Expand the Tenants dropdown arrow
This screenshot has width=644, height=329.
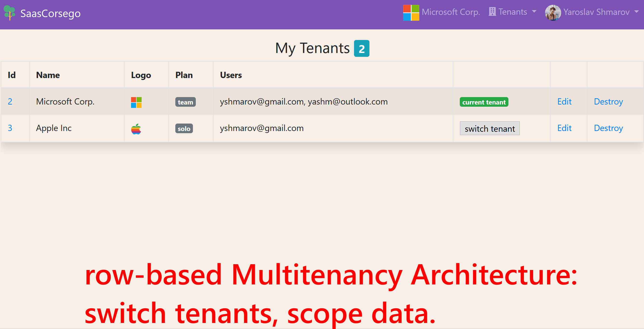[534, 12]
